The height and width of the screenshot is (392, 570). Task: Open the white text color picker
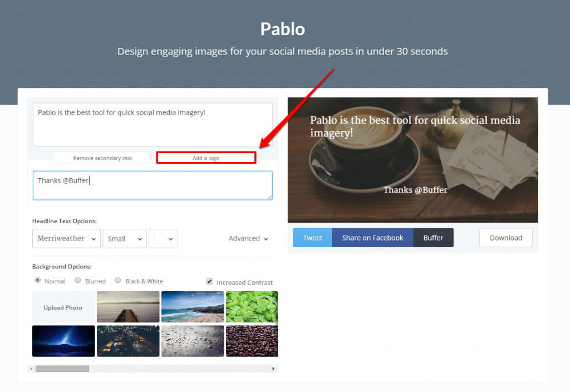[x=163, y=238]
